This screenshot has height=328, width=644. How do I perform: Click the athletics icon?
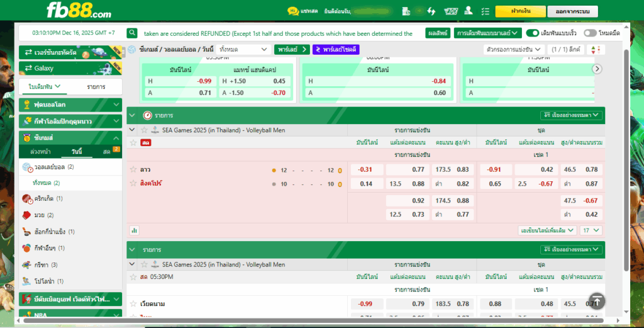(x=26, y=264)
